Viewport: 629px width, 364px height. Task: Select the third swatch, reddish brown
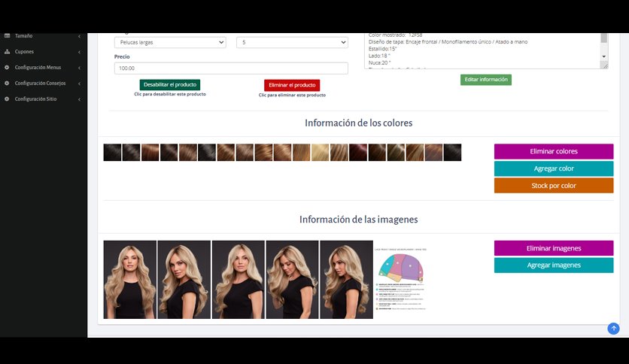click(x=150, y=153)
